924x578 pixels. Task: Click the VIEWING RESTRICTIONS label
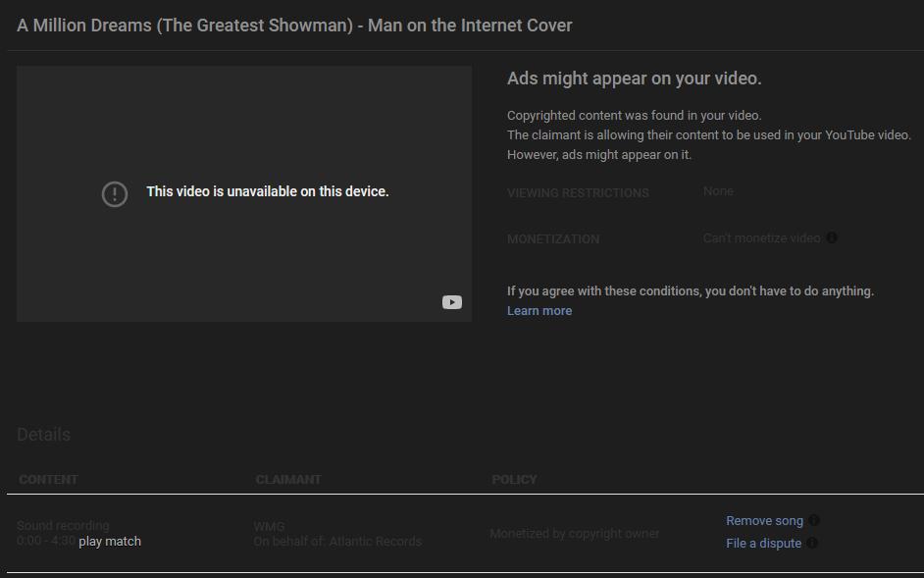pos(578,193)
